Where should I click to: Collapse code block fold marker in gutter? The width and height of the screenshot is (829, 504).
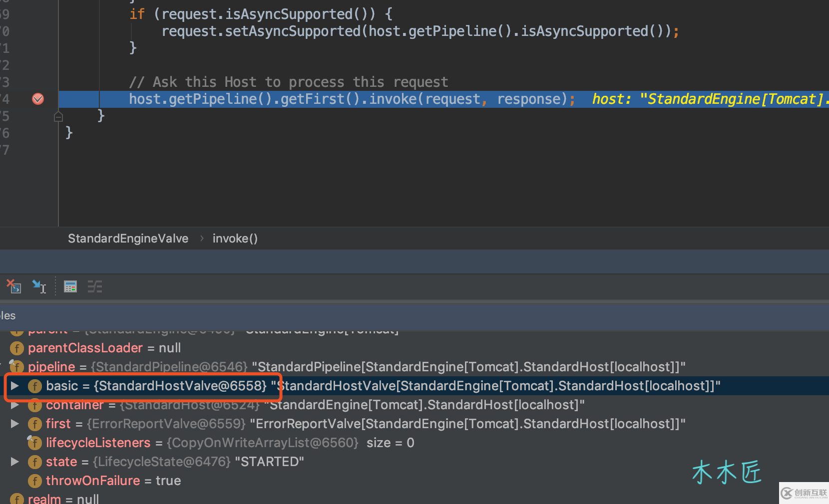58,117
